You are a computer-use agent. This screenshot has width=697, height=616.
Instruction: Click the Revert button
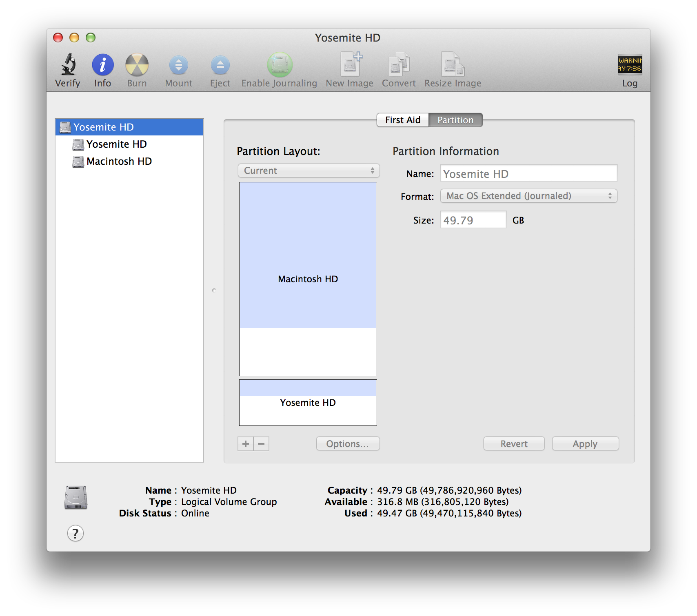click(x=514, y=444)
